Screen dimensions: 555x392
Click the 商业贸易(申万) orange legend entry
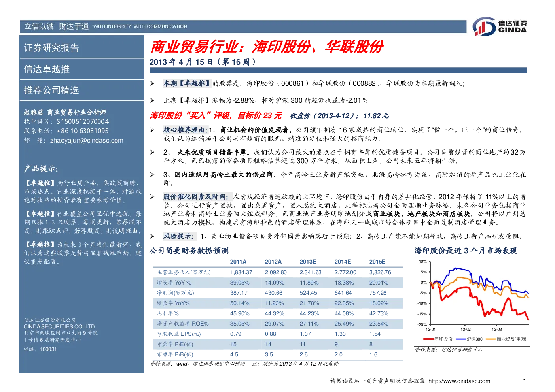tap(506, 339)
